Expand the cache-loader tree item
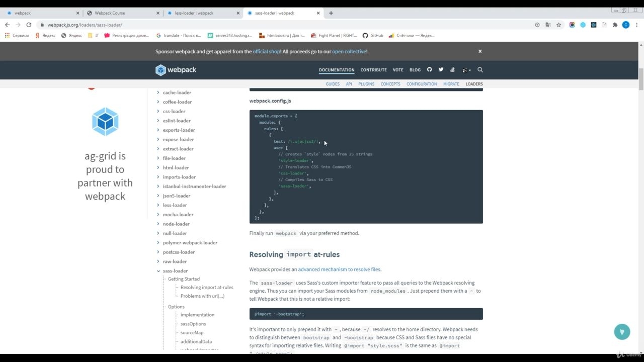Viewport: 644px width, 362px height. tap(158, 93)
